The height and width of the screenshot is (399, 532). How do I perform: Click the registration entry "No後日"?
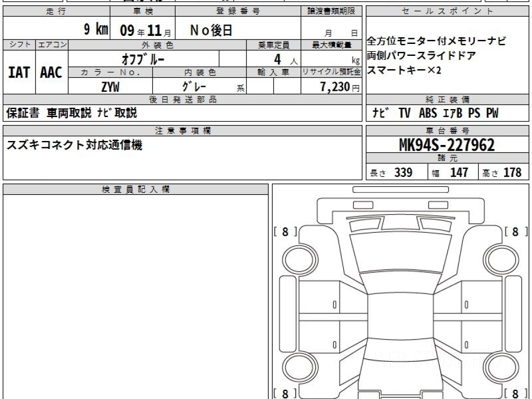tap(211, 30)
